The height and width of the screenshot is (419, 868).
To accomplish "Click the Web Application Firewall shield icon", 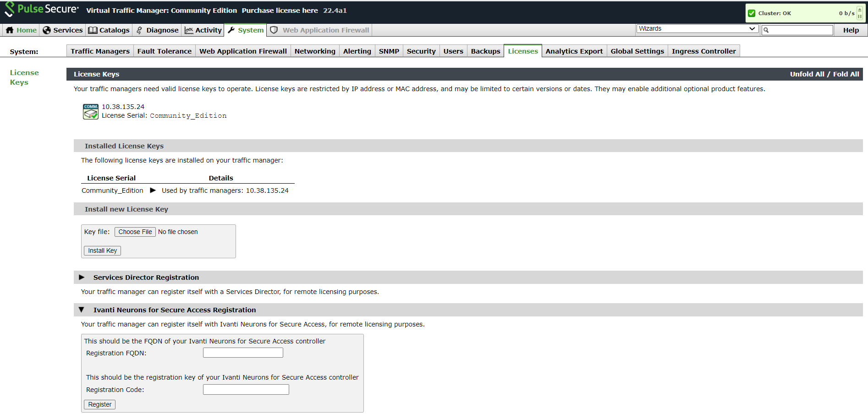I will click(x=274, y=30).
